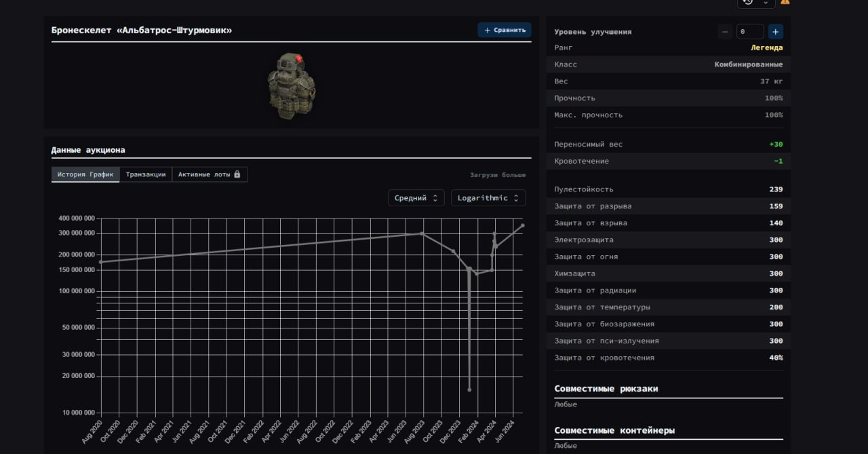Open the История График tab
Screen dimensions: 868x454
tap(85, 174)
